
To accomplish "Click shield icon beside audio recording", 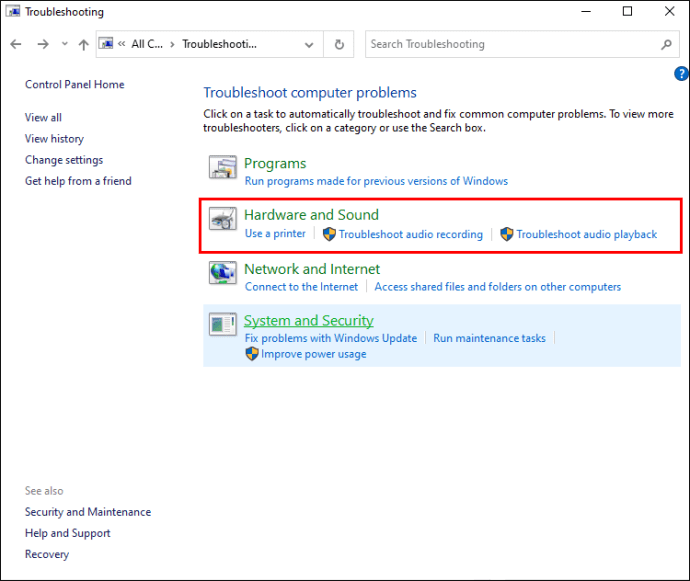I will point(329,234).
